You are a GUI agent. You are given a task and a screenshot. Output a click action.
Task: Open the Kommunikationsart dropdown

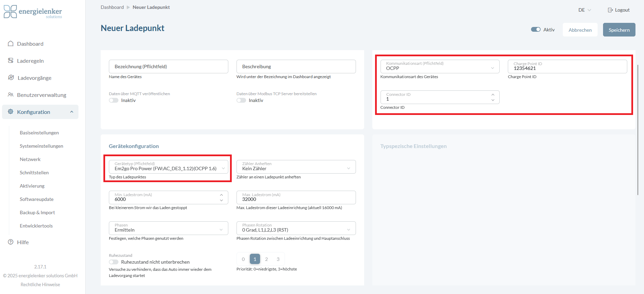(440, 67)
